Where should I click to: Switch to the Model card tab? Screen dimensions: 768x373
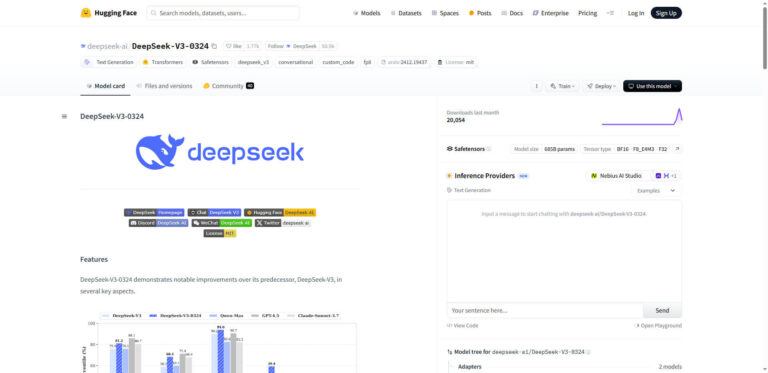(105, 86)
